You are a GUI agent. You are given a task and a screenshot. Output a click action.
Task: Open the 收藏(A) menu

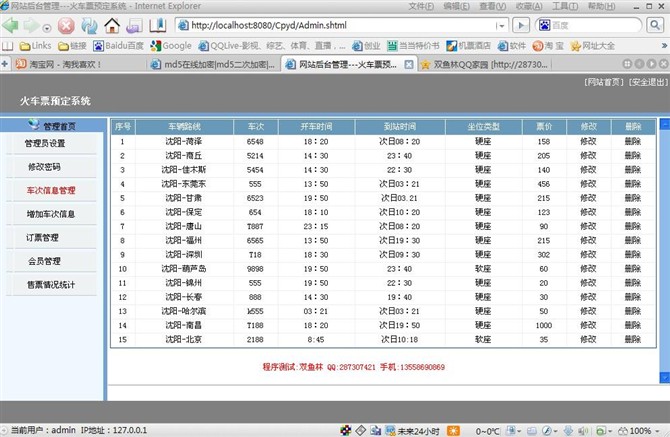tap(529, 6)
